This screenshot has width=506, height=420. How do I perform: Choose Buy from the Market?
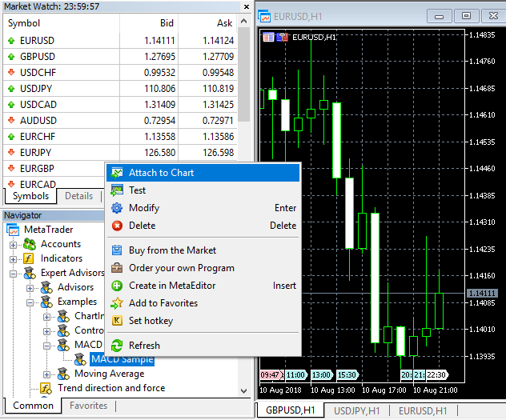point(203,250)
